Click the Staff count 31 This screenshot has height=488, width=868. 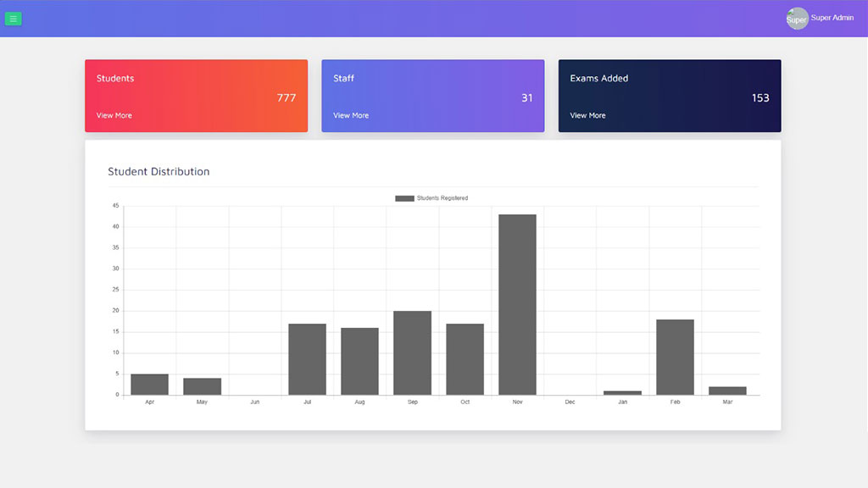coord(526,97)
